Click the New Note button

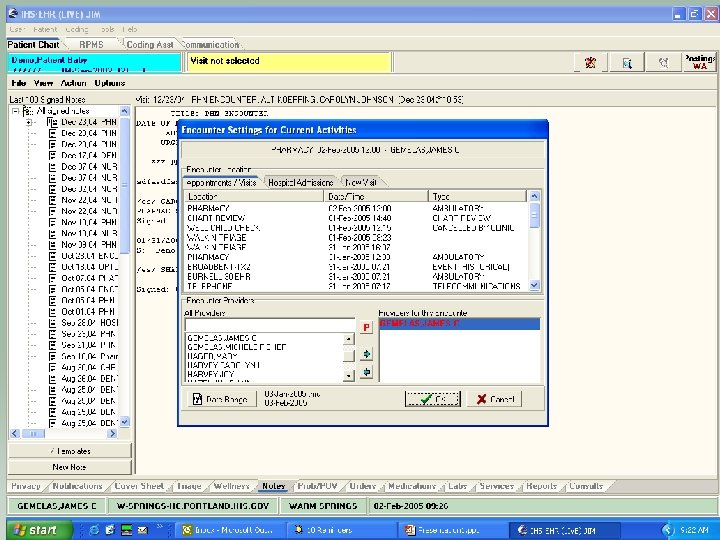[x=70, y=467]
